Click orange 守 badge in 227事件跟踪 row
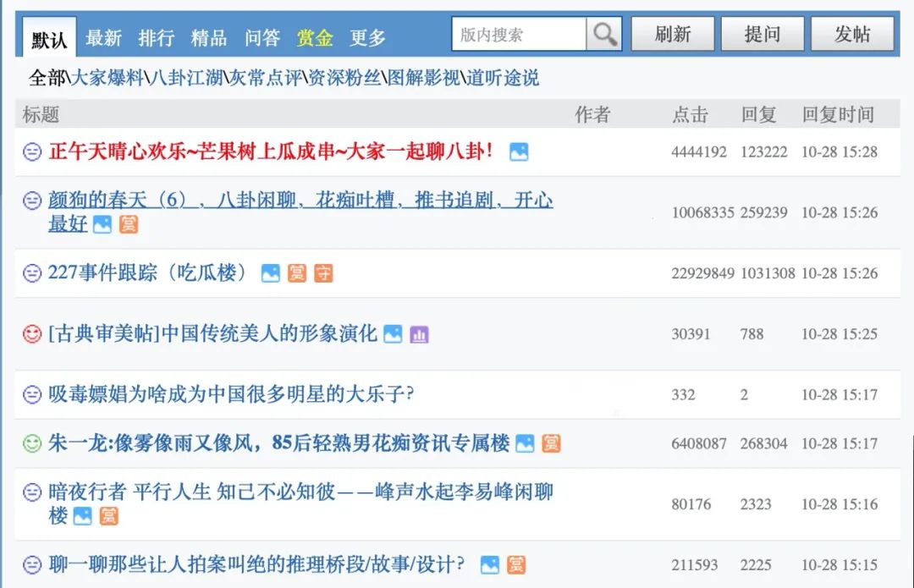 point(323,272)
